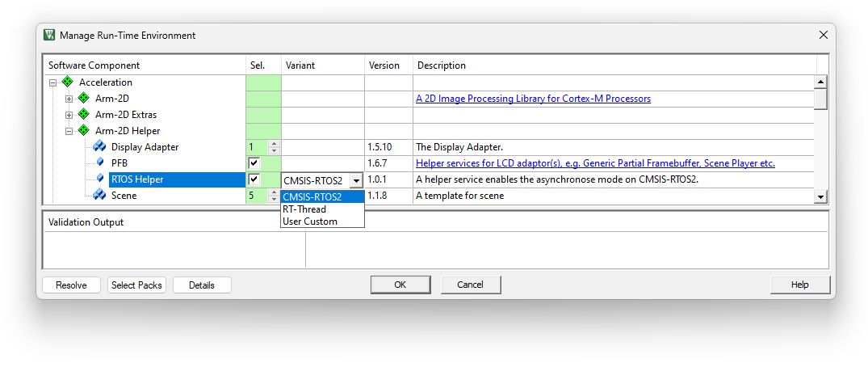
Task: Open the 2D Image Processing Library link
Action: pyautogui.click(x=533, y=99)
